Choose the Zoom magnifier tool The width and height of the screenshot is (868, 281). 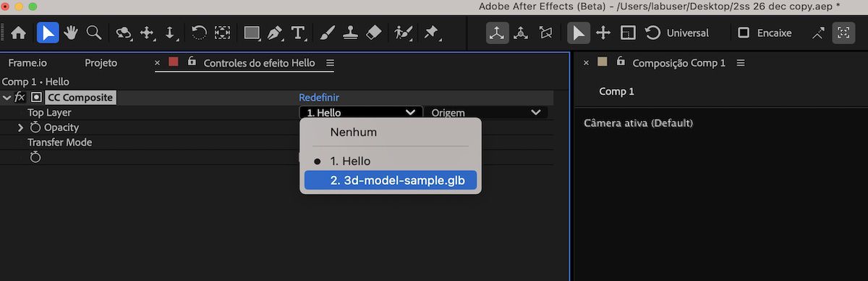pos(93,33)
